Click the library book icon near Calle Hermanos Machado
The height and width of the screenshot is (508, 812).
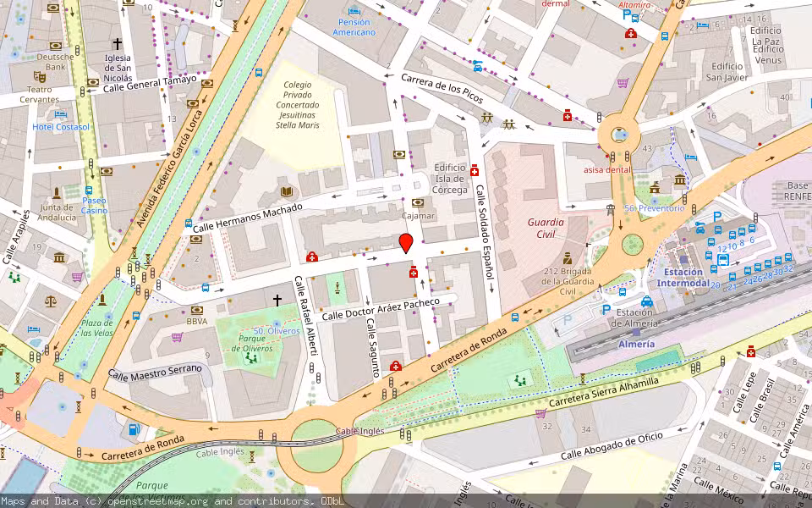click(x=287, y=192)
